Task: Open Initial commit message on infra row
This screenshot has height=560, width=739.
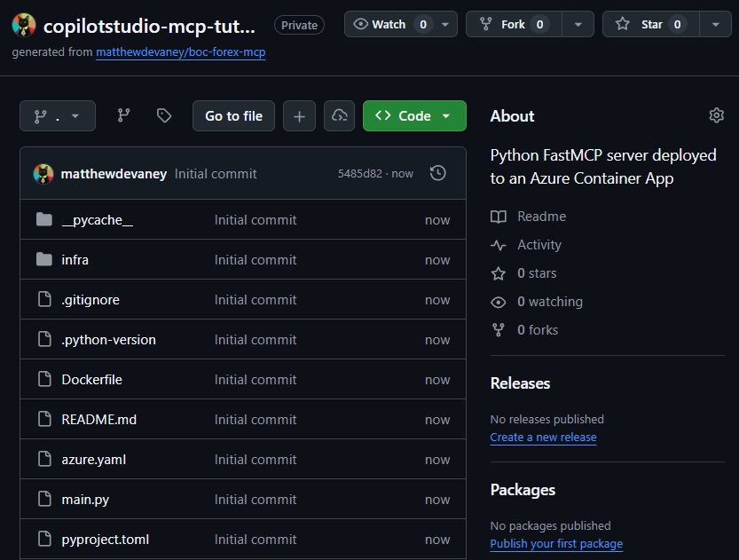Action: point(256,260)
